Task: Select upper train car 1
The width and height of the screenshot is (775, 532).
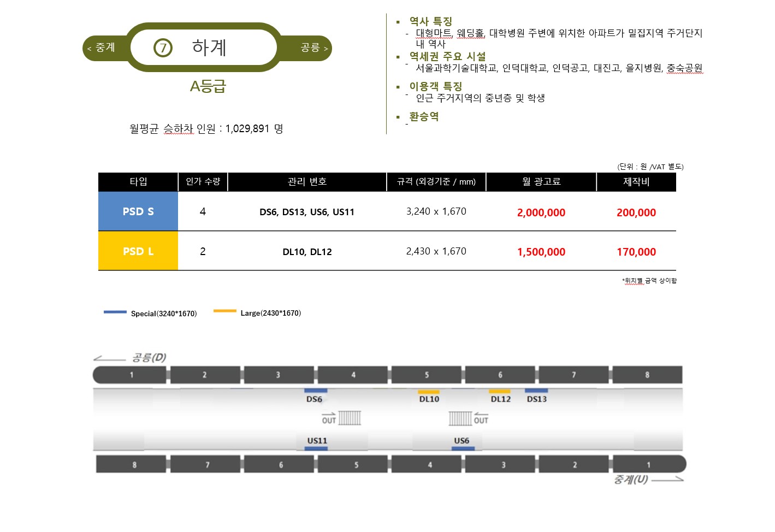Action: [x=130, y=375]
